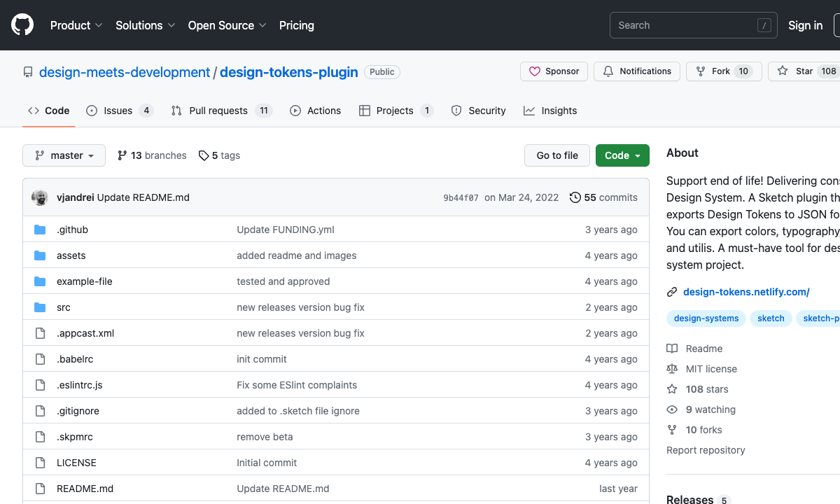Click the sketch topic tag

[x=771, y=318]
